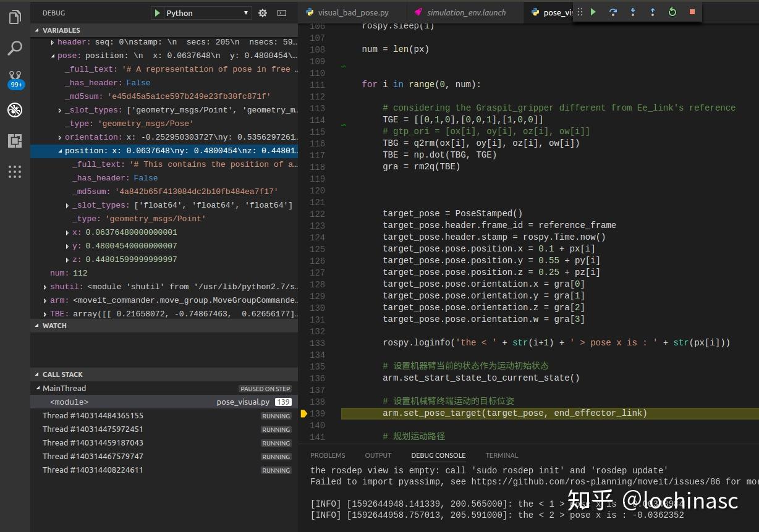Open launch.json with the gear icon

(x=263, y=13)
